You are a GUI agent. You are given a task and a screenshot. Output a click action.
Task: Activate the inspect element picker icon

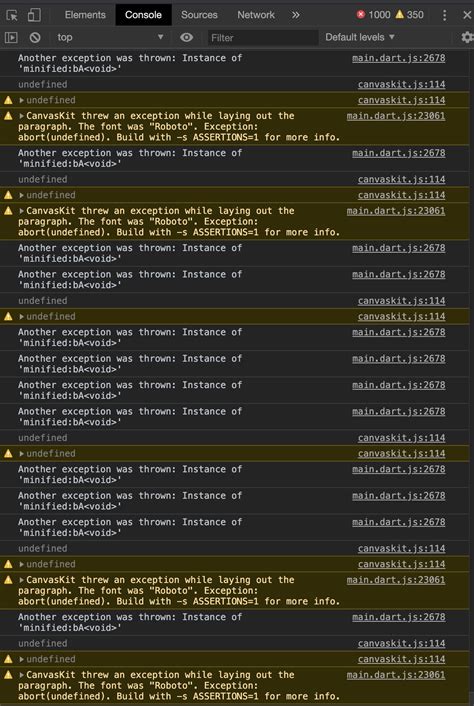pos(12,15)
